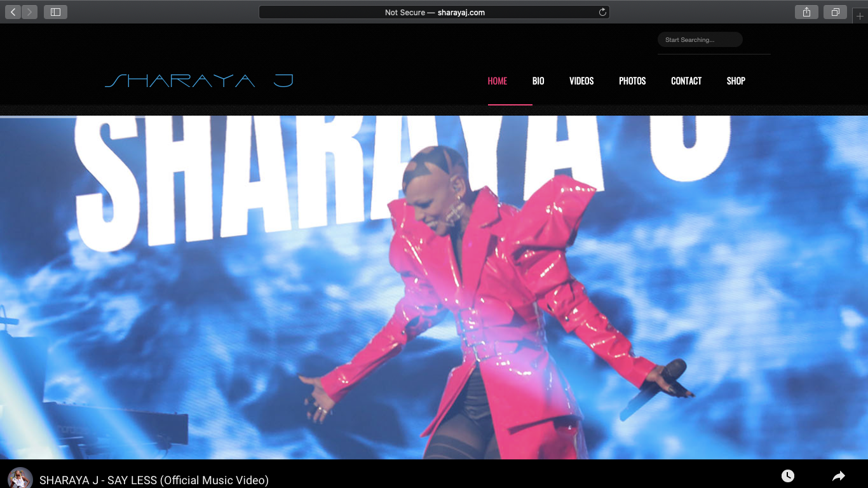The image size is (868, 488).
Task: Reload the page with the refresh icon
Action: coord(602,12)
